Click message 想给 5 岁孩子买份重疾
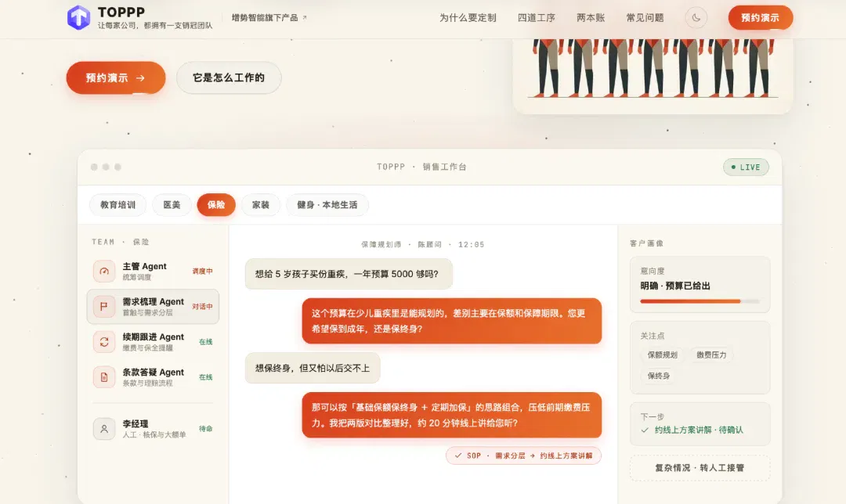The image size is (846, 504). pyautogui.click(x=349, y=274)
